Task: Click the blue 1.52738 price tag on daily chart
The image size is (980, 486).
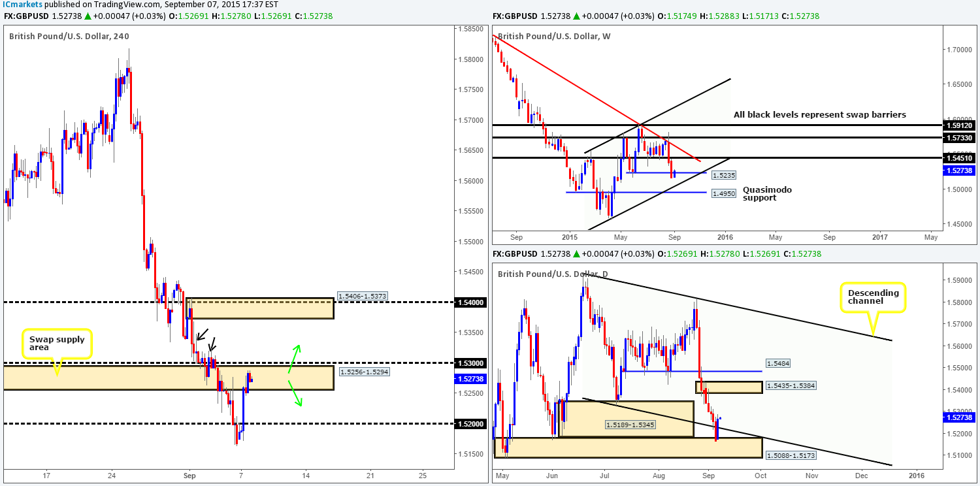Action: pyautogui.click(x=958, y=417)
